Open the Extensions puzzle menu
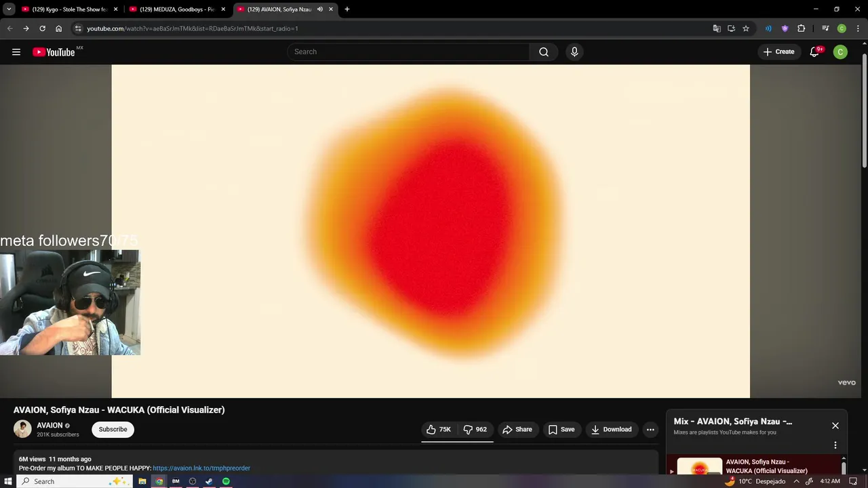This screenshot has height=488, width=868. 801,28
